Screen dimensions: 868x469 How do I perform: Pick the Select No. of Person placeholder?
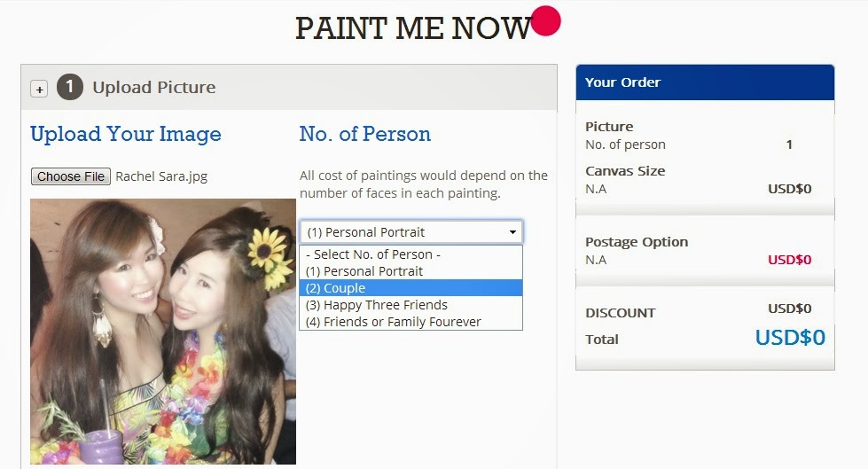coord(411,254)
